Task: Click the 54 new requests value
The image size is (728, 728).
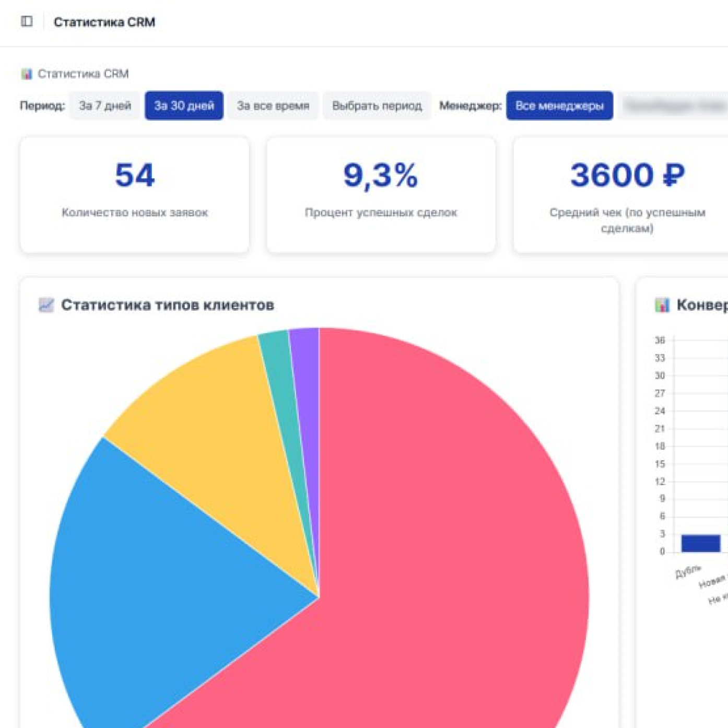Action: coord(135,175)
